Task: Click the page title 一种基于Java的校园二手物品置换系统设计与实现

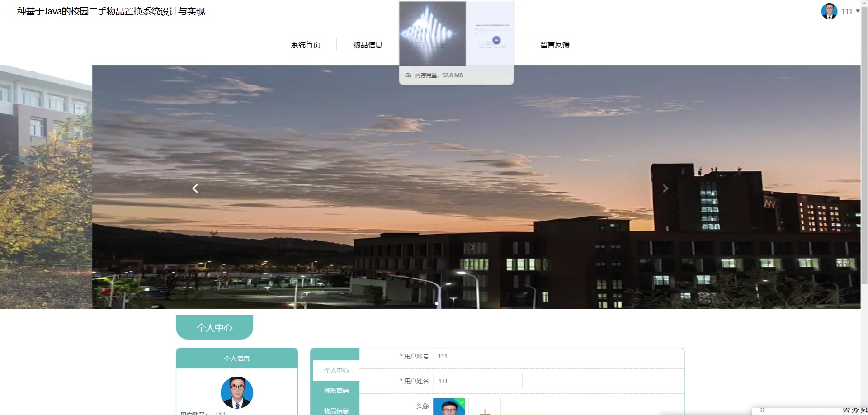Action: pyautogui.click(x=107, y=11)
